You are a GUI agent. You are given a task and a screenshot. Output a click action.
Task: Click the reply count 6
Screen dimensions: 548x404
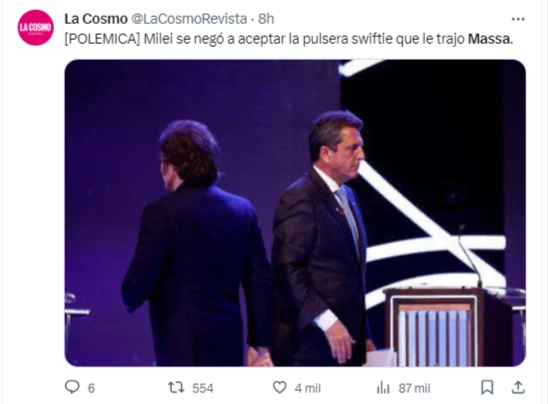click(91, 388)
